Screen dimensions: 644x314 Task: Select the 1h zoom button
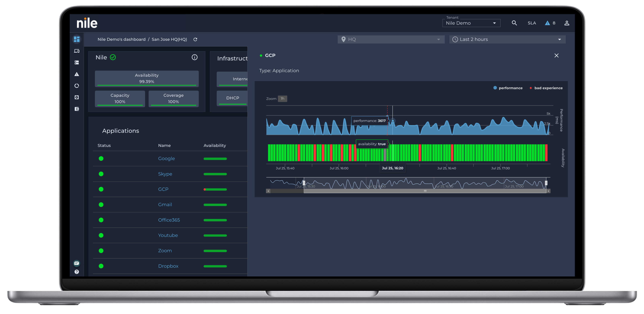tap(282, 98)
